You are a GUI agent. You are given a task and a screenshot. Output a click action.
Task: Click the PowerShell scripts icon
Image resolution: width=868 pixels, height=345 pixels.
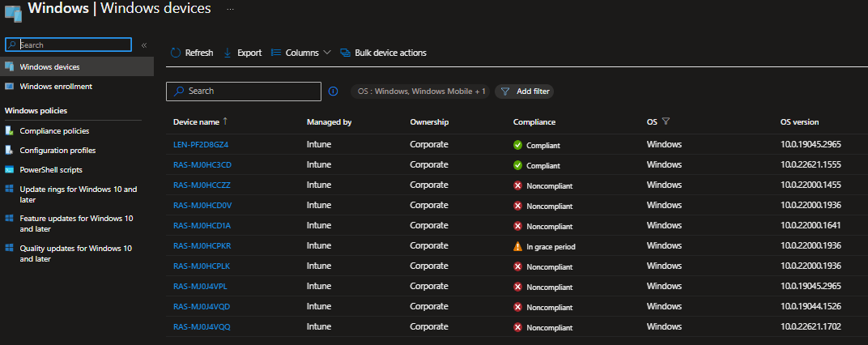tap(9, 169)
